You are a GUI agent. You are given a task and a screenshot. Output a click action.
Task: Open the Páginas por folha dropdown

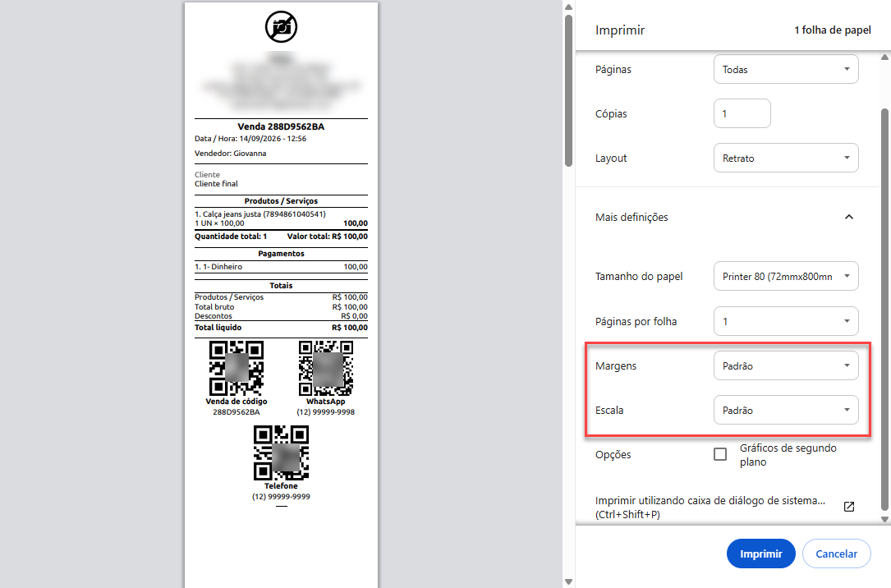786,322
